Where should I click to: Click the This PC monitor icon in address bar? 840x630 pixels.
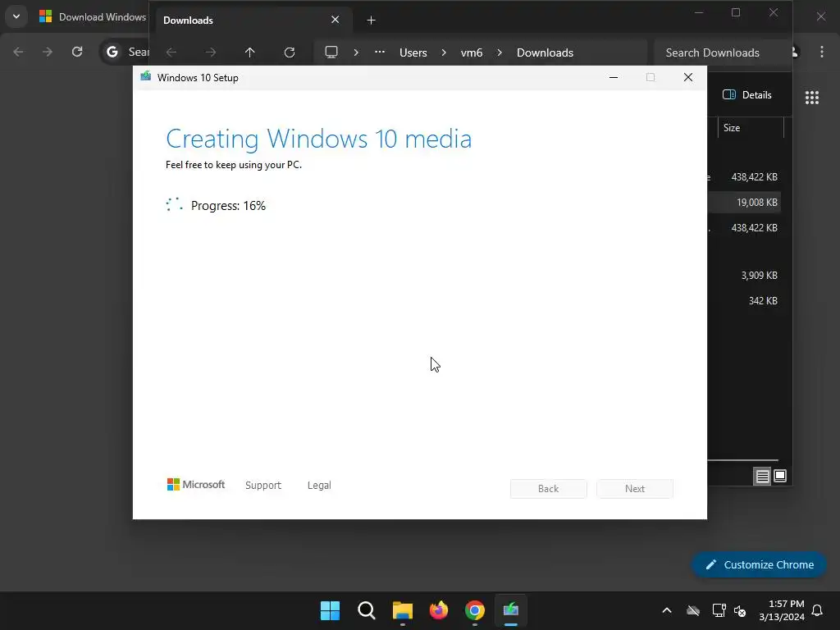[331, 52]
